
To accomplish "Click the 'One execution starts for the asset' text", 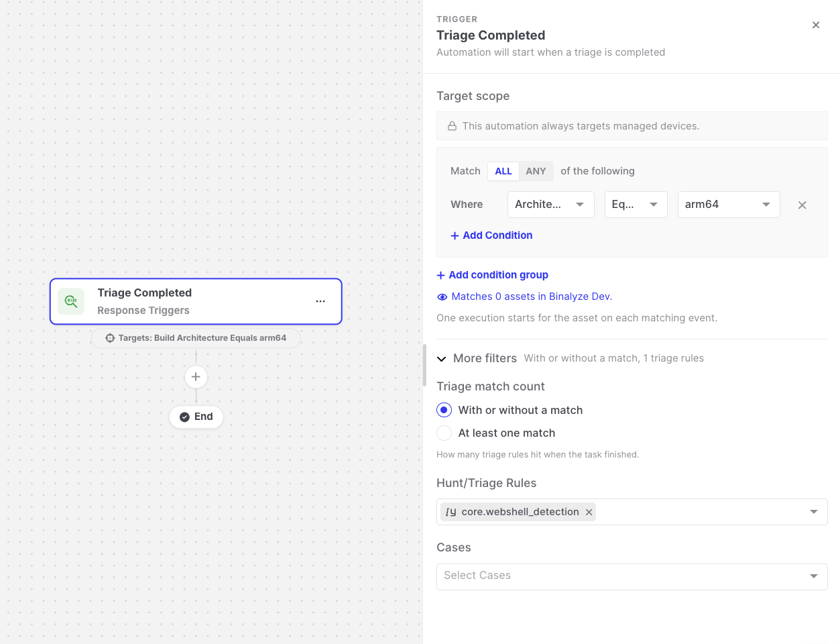I will [x=577, y=318].
